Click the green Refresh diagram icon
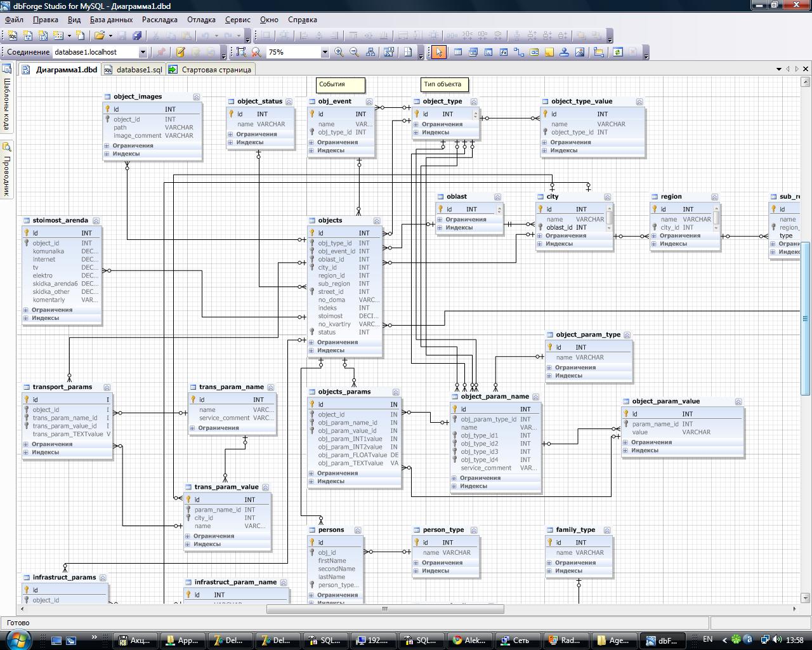This screenshot has width=812, height=650. pyautogui.click(x=617, y=52)
